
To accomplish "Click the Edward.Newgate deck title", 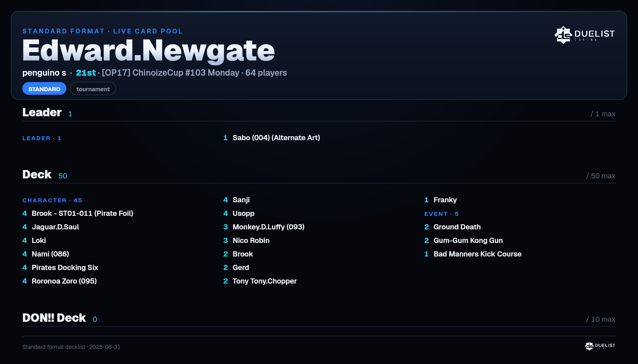I will (x=148, y=51).
